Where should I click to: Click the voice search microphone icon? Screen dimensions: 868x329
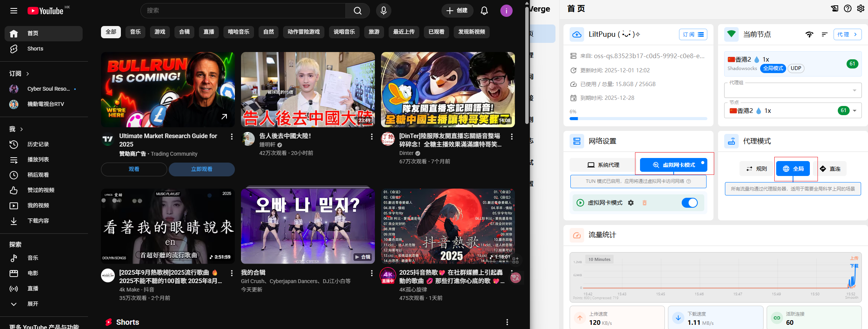click(383, 11)
